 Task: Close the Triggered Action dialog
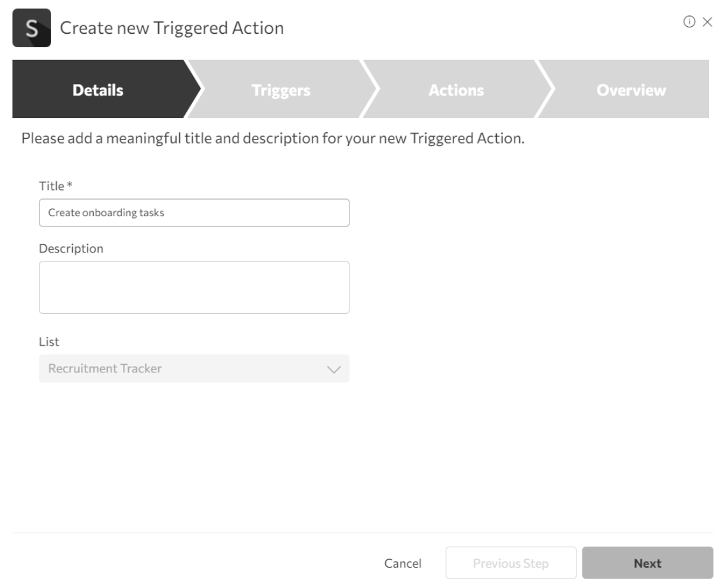pos(707,22)
